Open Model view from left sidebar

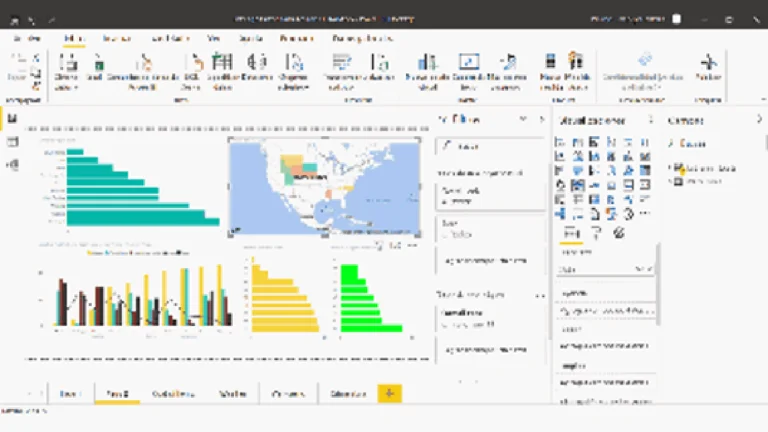click(12, 165)
